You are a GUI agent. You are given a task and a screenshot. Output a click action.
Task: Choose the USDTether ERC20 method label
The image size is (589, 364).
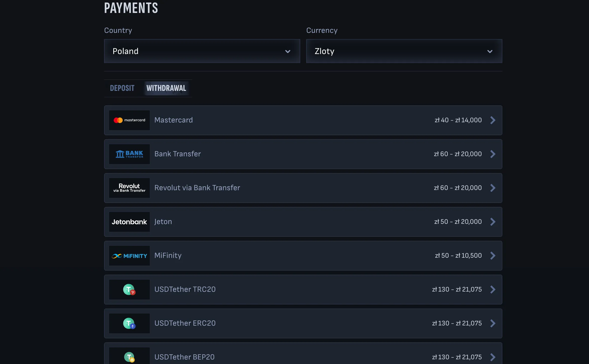[185, 323]
